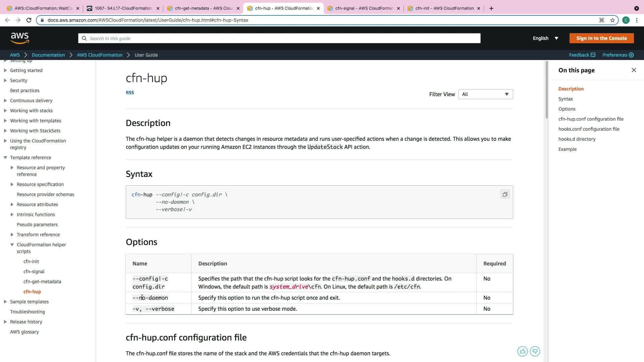Open the Filter View dropdown
Image resolution: width=644 pixels, height=362 pixels.
485,94
